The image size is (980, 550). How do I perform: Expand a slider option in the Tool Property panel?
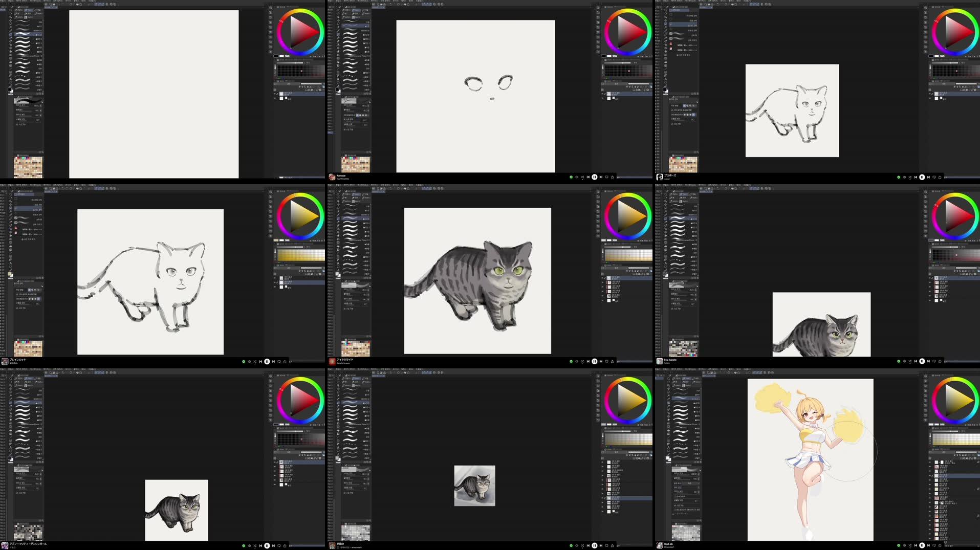(x=40, y=111)
